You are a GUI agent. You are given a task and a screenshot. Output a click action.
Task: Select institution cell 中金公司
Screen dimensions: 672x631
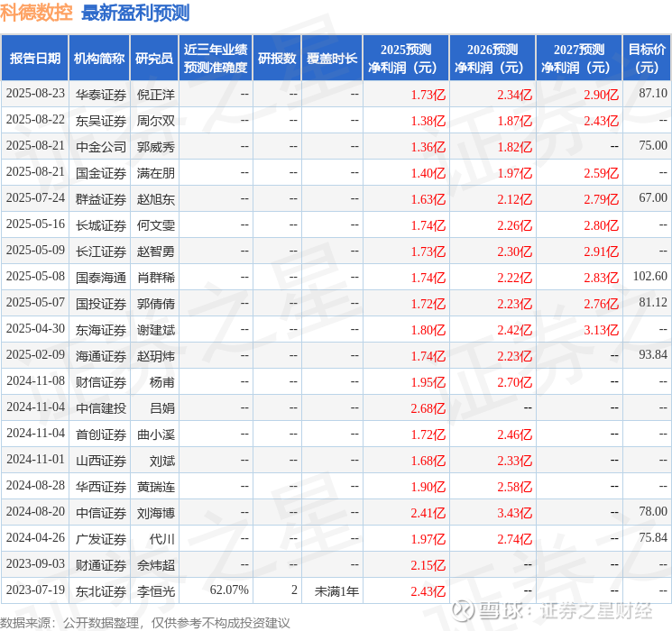point(101,147)
